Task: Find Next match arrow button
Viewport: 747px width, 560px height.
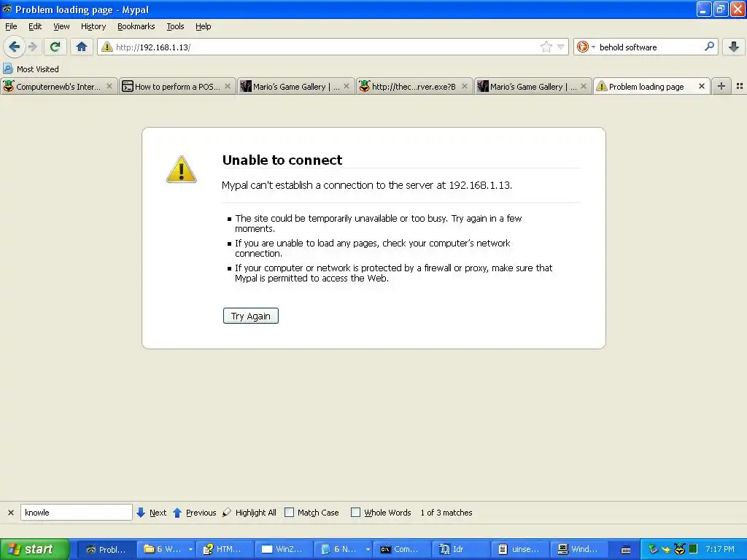Action: pyautogui.click(x=152, y=513)
